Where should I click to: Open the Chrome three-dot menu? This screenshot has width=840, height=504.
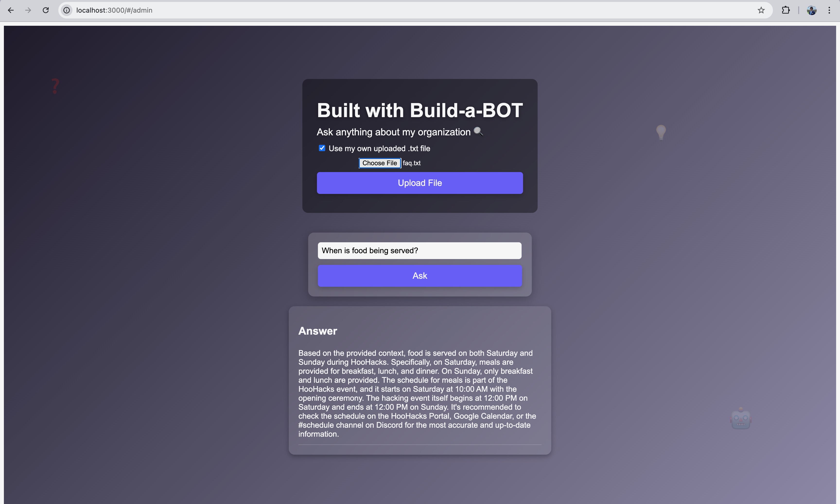pos(829,10)
